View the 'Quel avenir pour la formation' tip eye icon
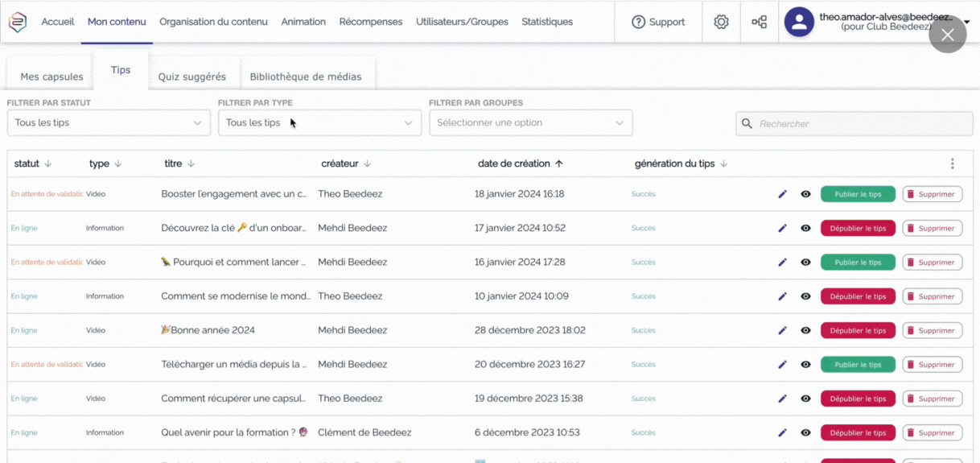 [805, 432]
